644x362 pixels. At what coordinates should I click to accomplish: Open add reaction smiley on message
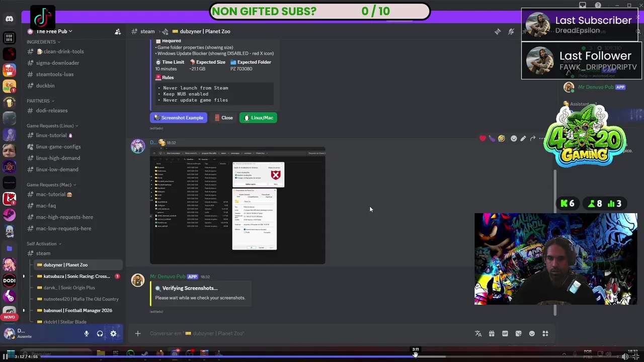pos(514,138)
